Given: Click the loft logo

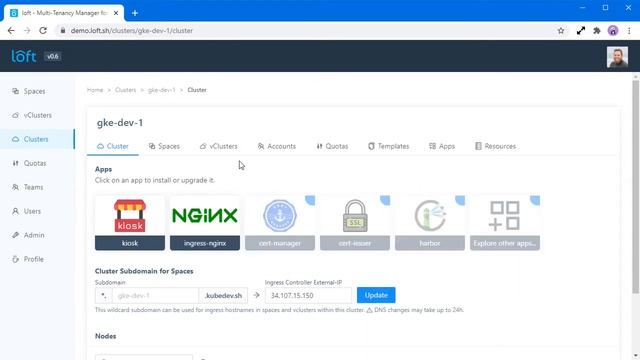Looking at the screenshot, I should [24, 56].
